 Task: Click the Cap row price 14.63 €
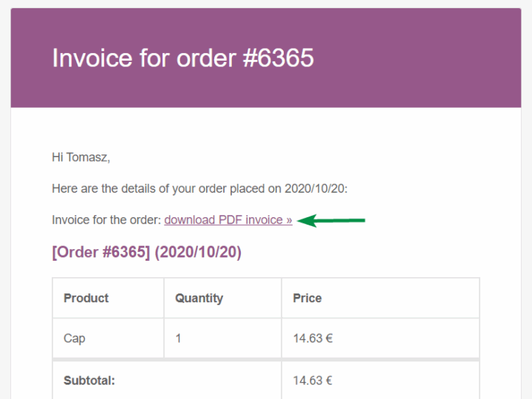313,338
